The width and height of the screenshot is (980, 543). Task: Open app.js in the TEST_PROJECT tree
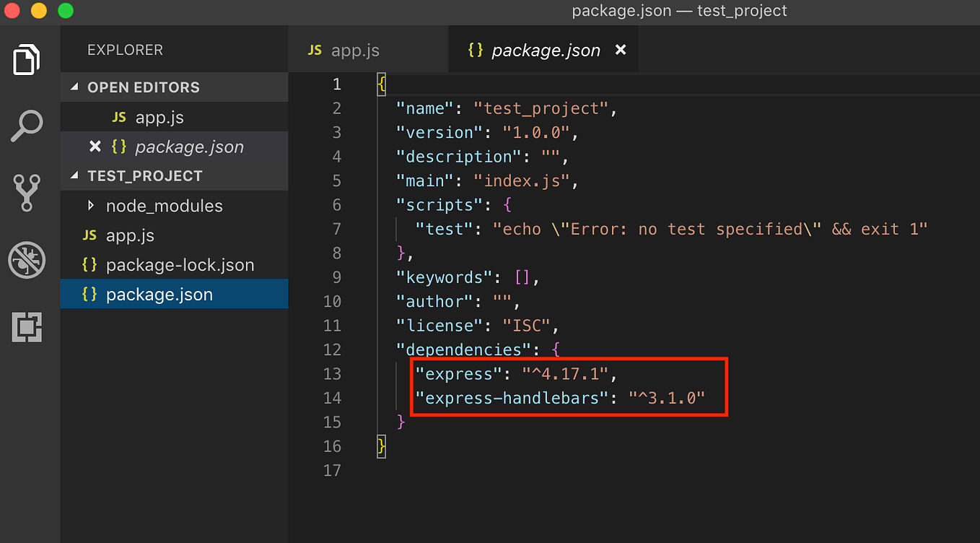[x=174, y=235]
